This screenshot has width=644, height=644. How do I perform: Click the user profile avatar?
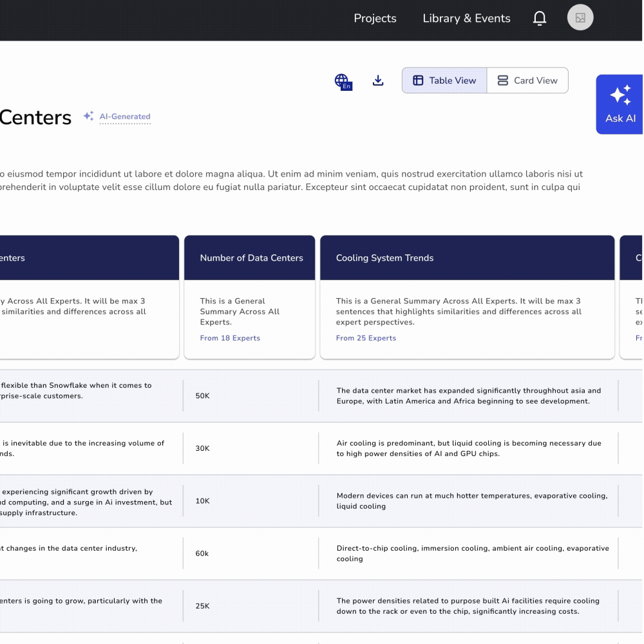[580, 18]
